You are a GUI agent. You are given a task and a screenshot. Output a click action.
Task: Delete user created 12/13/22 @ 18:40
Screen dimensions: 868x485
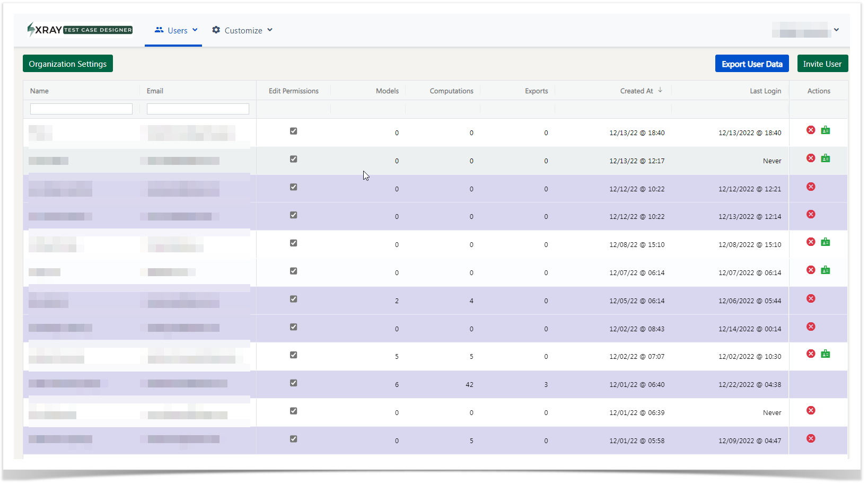coord(811,130)
